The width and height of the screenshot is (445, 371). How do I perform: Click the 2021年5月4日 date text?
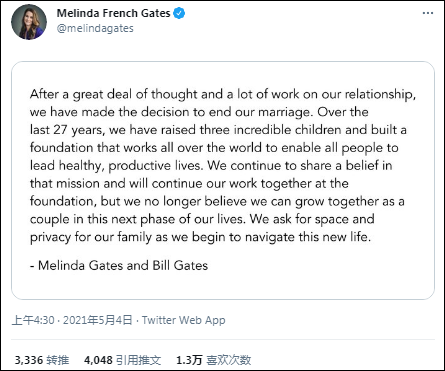click(x=98, y=320)
